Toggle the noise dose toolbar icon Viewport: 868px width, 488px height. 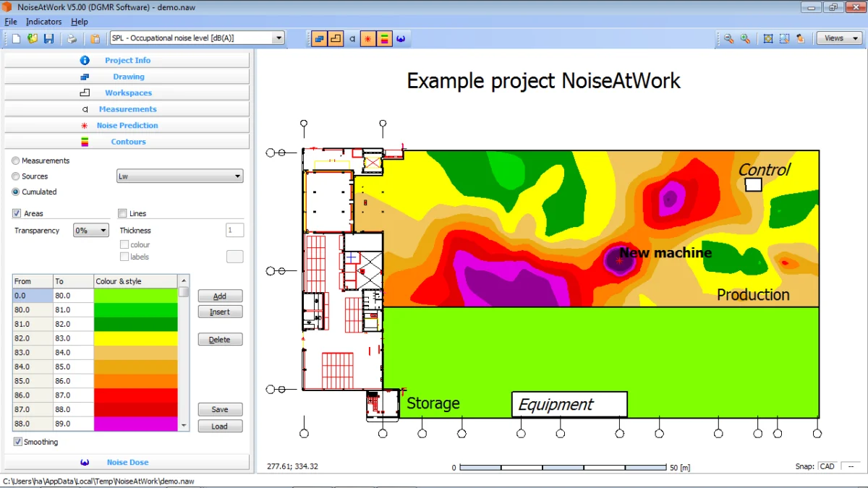[401, 38]
